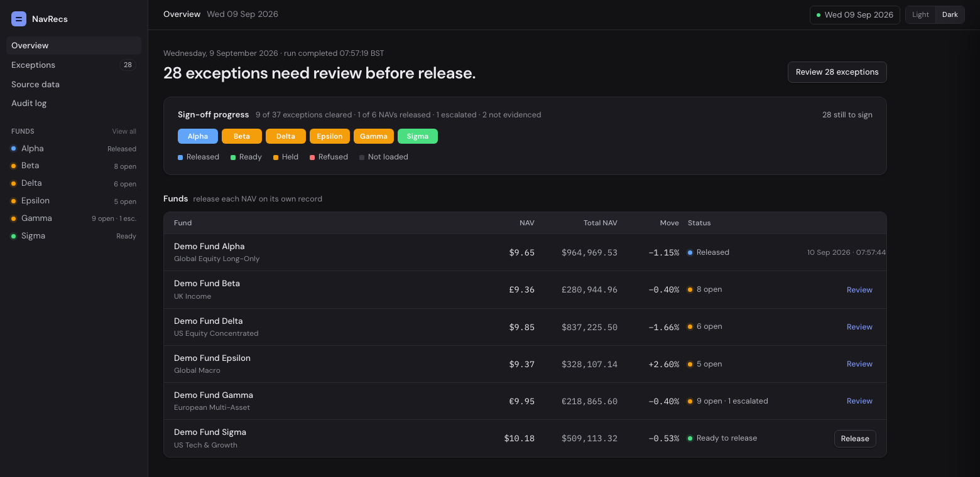The width and height of the screenshot is (980, 477).
Task: Review Demo Fund Epsilon exceptions
Action: click(859, 364)
